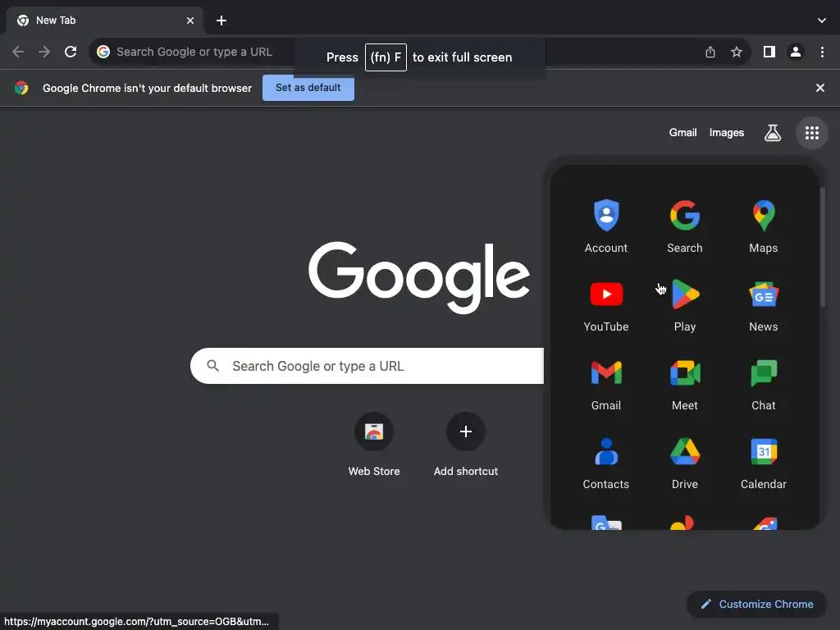Set Chrome as default browser

[308, 88]
